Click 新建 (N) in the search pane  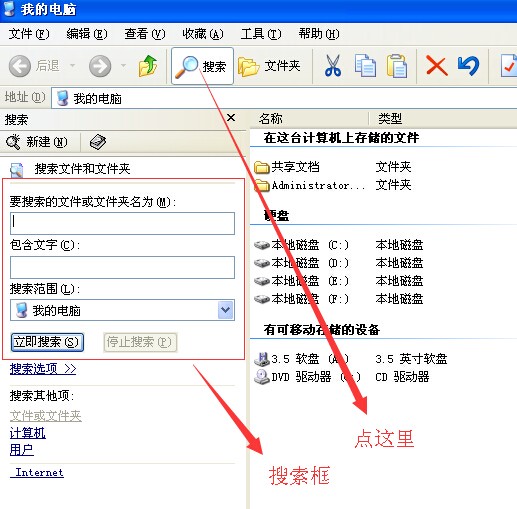point(37,142)
